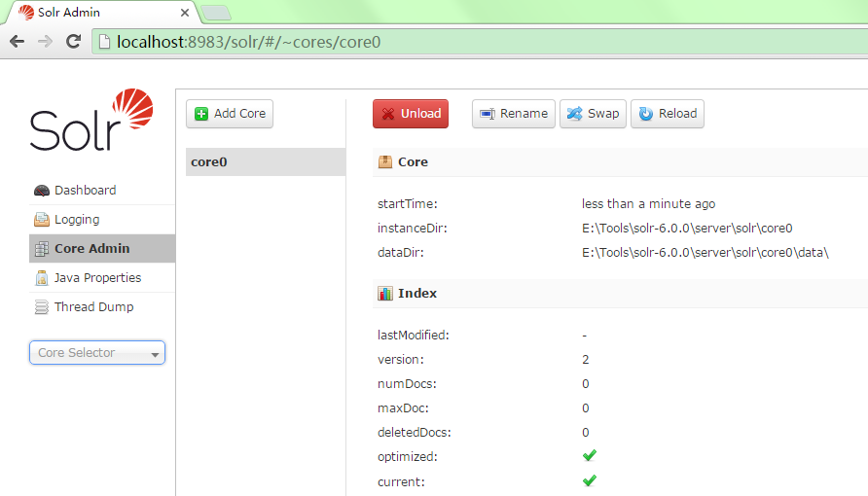This screenshot has width=868, height=496.
Task: Click the Rename textfield icon
Action: [x=488, y=114]
